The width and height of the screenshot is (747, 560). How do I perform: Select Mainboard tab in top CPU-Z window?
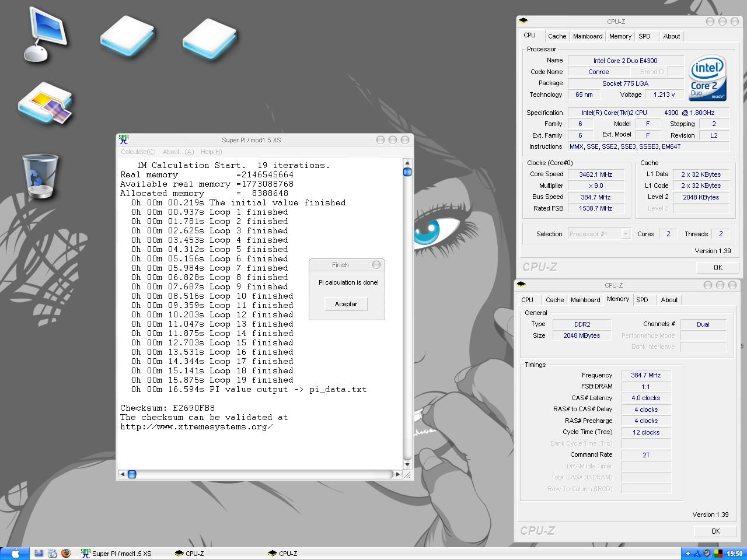coord(588,36)
